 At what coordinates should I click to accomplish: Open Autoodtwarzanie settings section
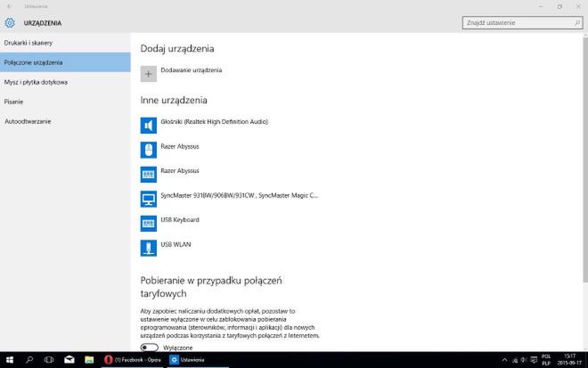[65, 121]
